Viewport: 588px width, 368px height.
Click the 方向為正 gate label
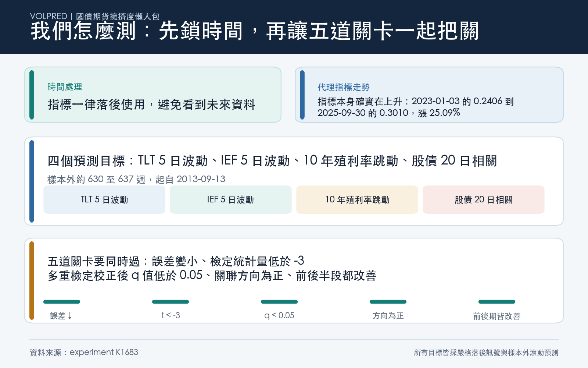tap(388, 316)
